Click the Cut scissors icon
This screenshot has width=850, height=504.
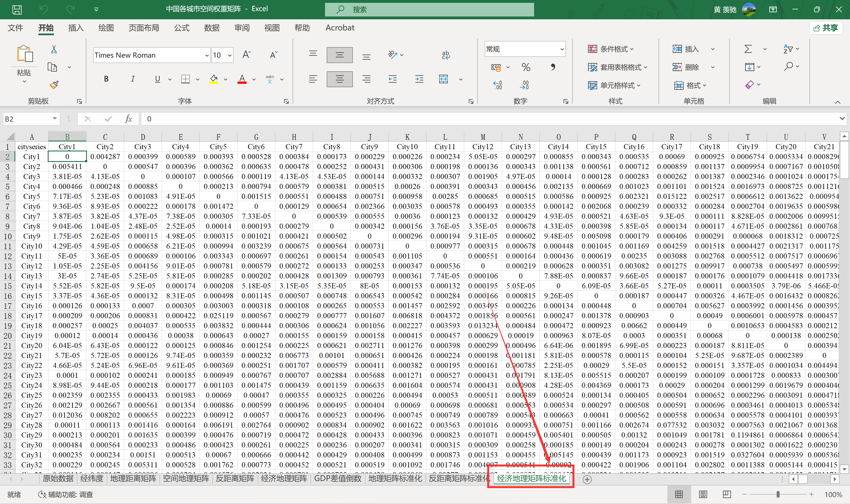[54, 50]
